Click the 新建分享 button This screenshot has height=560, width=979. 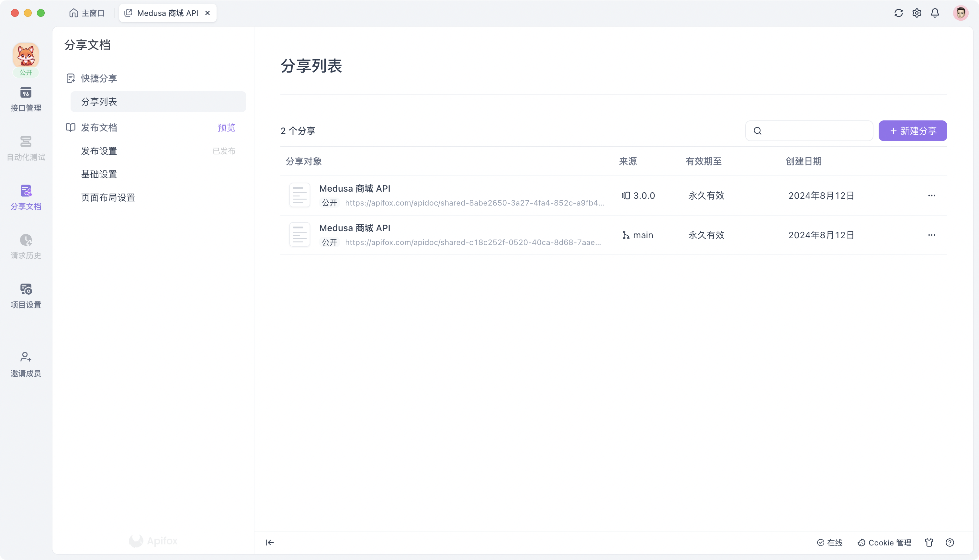(912, 131)
